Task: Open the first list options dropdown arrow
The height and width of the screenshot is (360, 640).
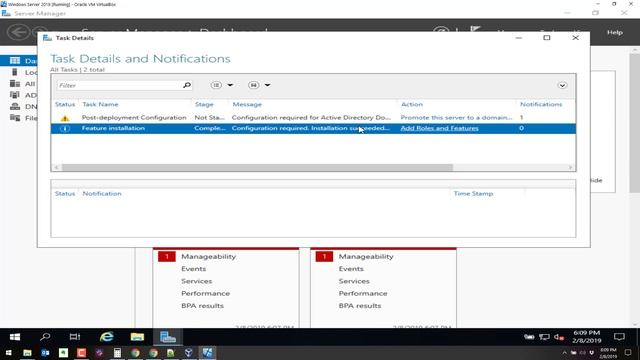Action: click(x=230, y=85)
